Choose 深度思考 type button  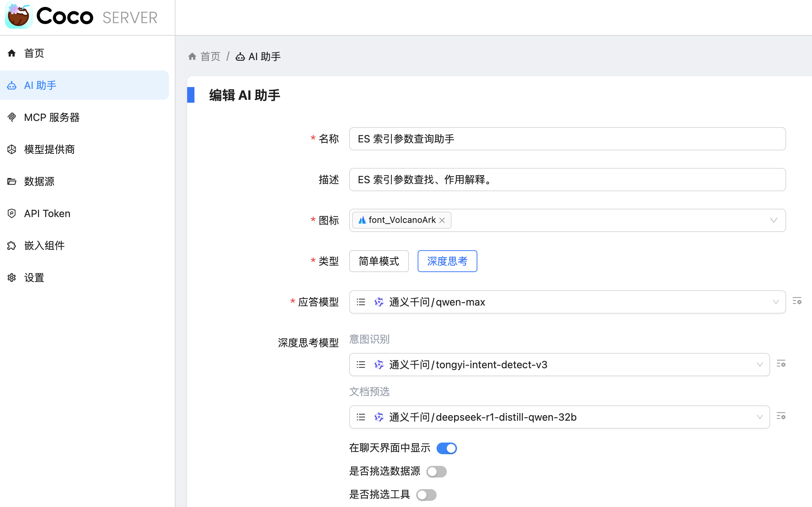[x=447, y=261]
